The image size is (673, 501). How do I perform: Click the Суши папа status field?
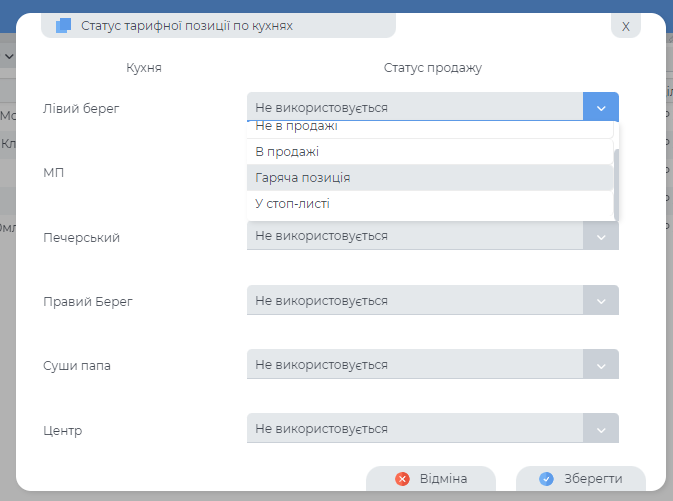coord(414,365)
